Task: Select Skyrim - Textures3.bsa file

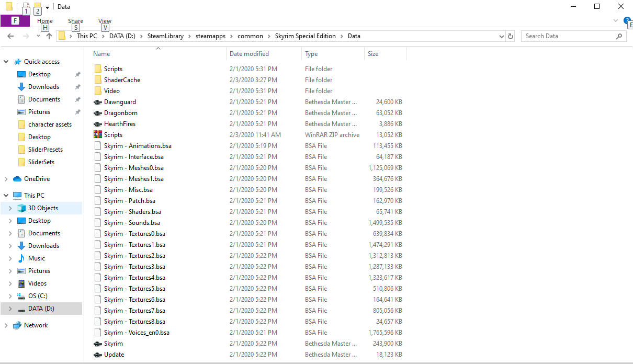Action: coord(134,267)
